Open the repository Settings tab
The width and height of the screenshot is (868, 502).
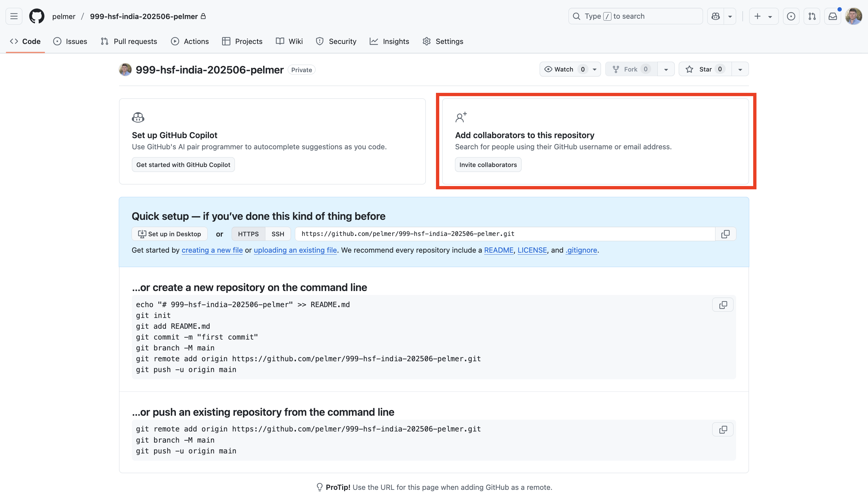click(443, 41)
